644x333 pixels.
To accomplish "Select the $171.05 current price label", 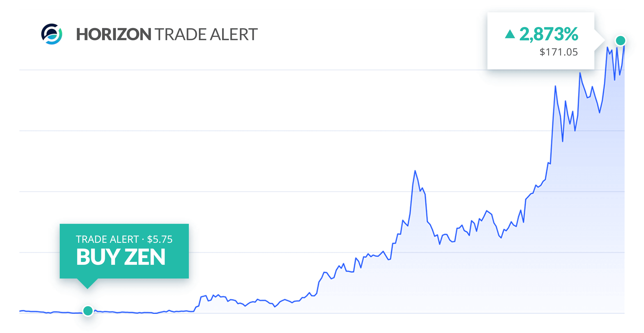I will [558, 52].
